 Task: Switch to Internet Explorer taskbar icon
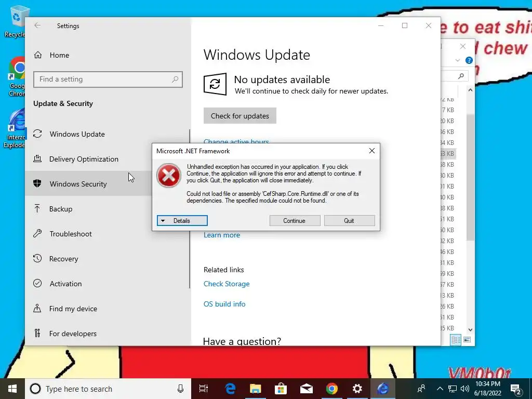coord(382,389)
